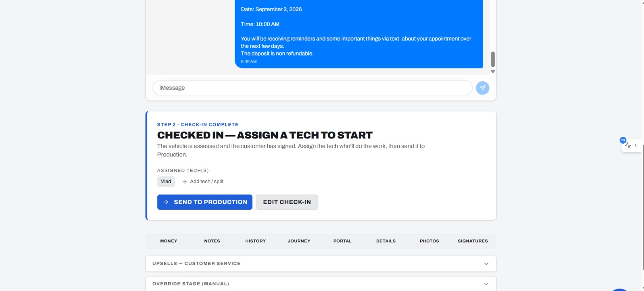
Task: Show the Details tab
Action: tap(386, 241)
